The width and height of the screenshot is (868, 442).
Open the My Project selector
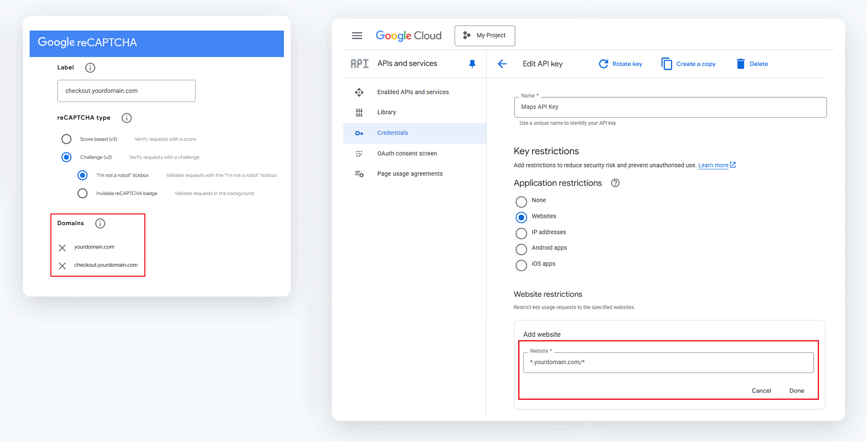[485, 36]
